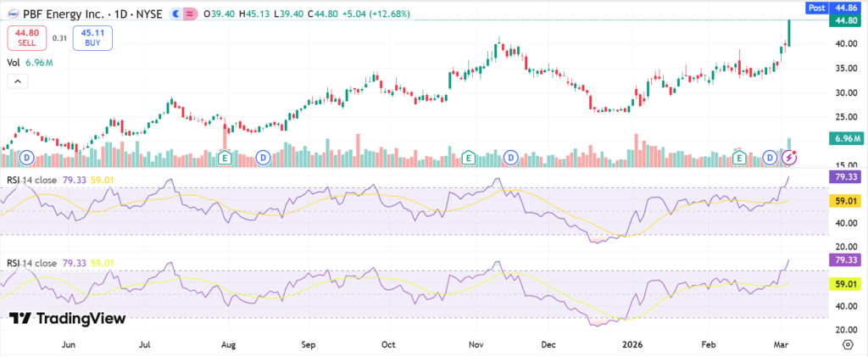868x357 pixels.
Task: Click the 59.01 axis label in upper RSI pane
Action: 845,200
